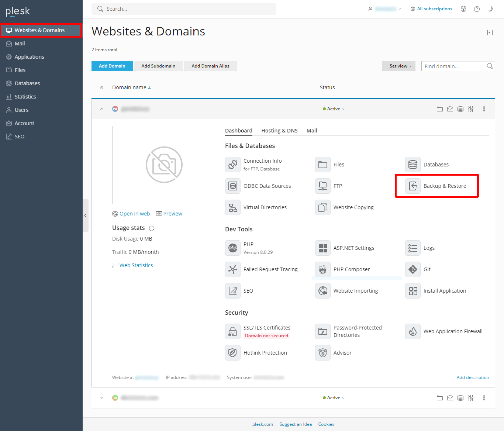Open first domain Active status dropdown
The height and width of the screenshot is (431, 504).
(334, 109)
